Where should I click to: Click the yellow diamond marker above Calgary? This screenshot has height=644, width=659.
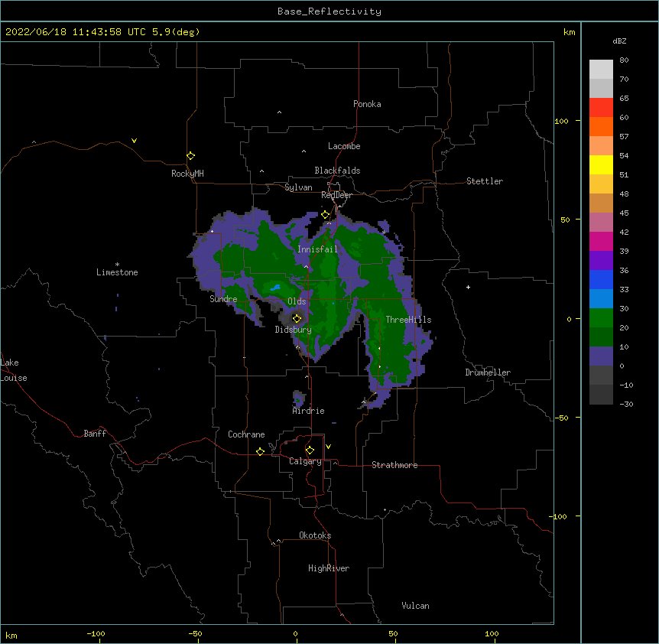tap(310, 450)
